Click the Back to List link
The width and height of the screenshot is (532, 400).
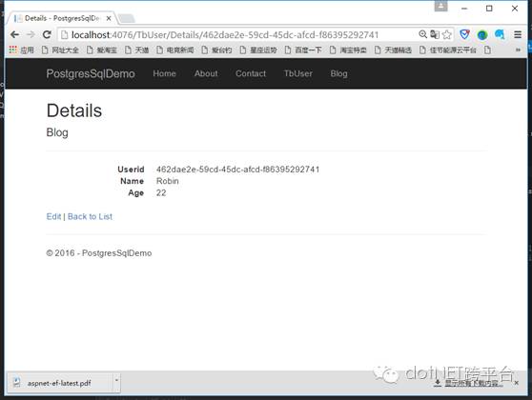click(x=90, y=216)
